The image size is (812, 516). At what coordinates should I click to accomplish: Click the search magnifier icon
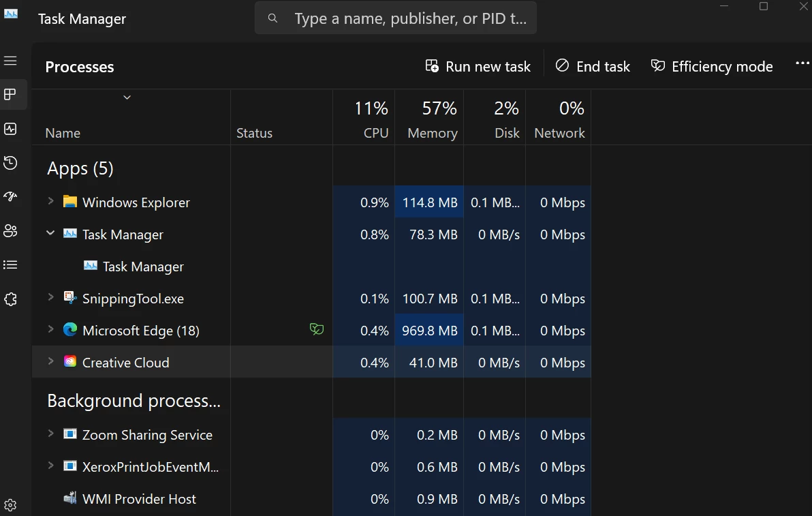(x=273, y=18)
